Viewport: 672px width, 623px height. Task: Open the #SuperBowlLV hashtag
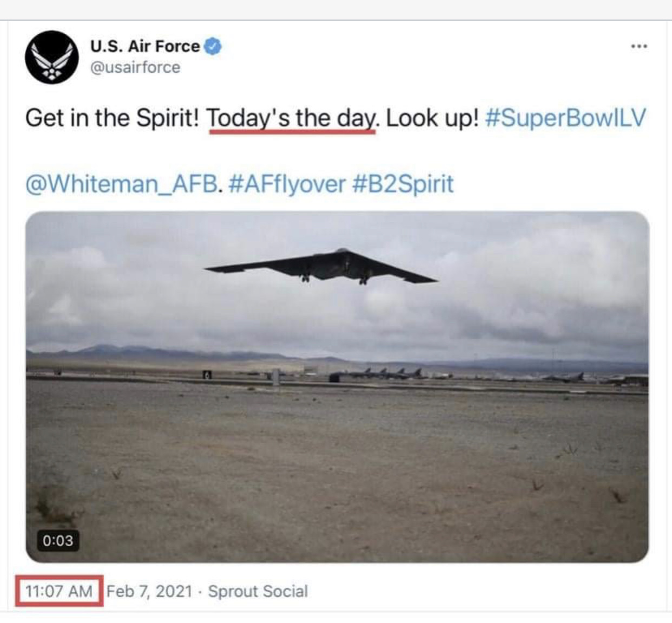pos(565,118)
